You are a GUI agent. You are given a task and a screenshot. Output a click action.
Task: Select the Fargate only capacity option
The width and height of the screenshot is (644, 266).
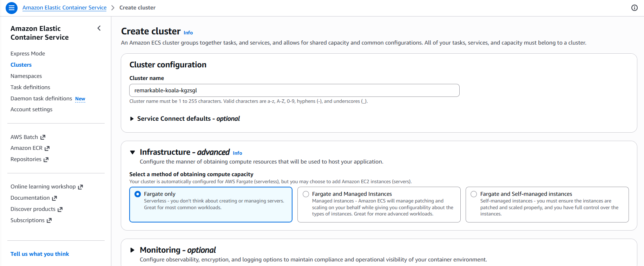click(137, 194)
